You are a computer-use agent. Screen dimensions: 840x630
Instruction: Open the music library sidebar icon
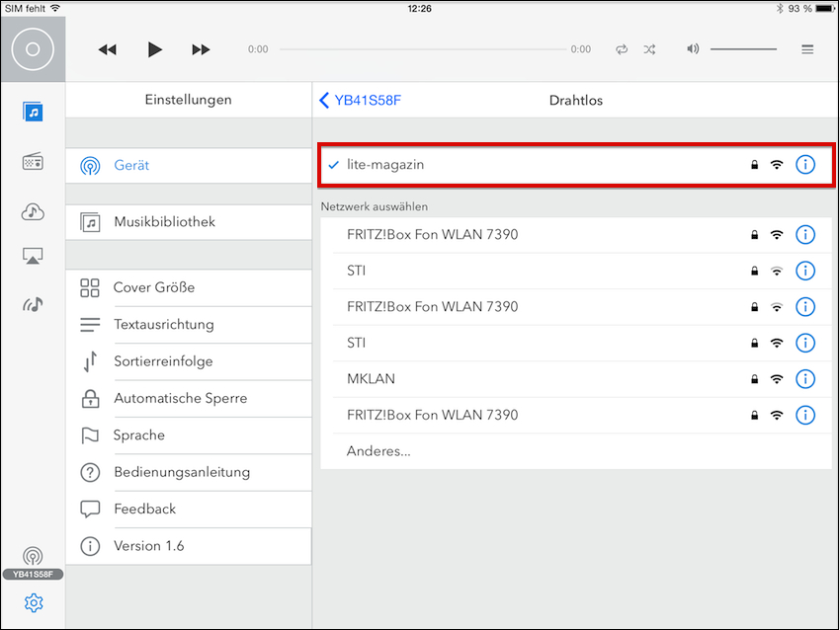point(34,112)
